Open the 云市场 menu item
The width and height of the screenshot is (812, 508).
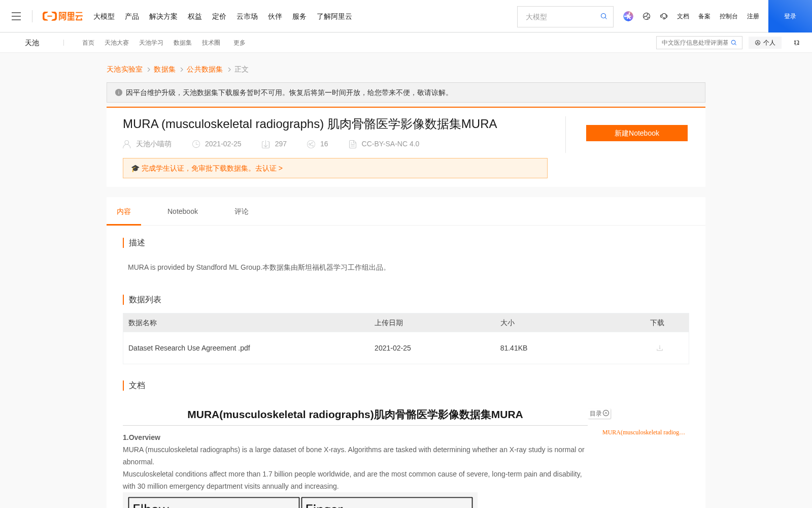coord(247,16)
